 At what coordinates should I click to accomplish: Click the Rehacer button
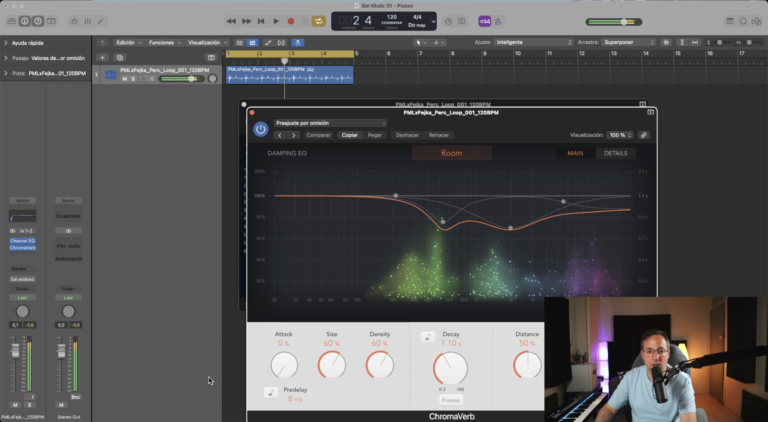pyautogui.click(x=439, y=135)
